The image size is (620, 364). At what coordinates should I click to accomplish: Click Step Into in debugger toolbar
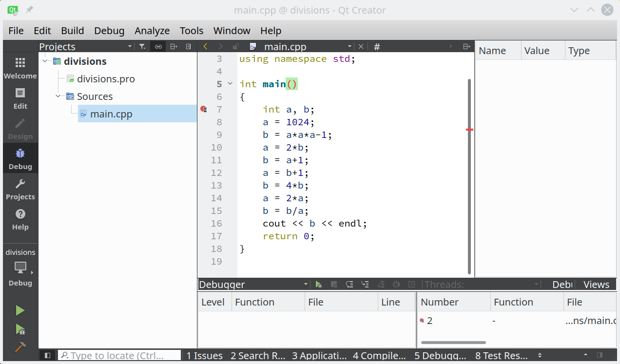[x=365, y=285]
